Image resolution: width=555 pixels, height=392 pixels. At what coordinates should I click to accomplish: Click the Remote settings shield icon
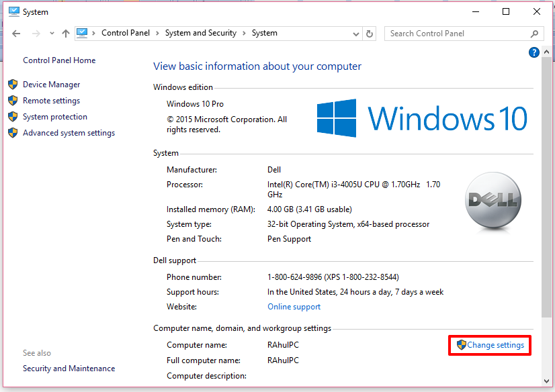click(13, 100)
